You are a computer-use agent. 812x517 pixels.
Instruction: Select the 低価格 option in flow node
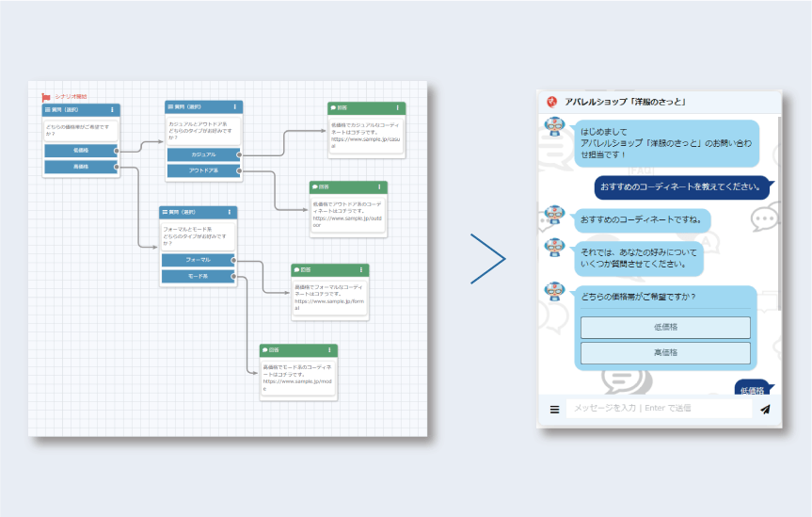click(x=81, y=151)
